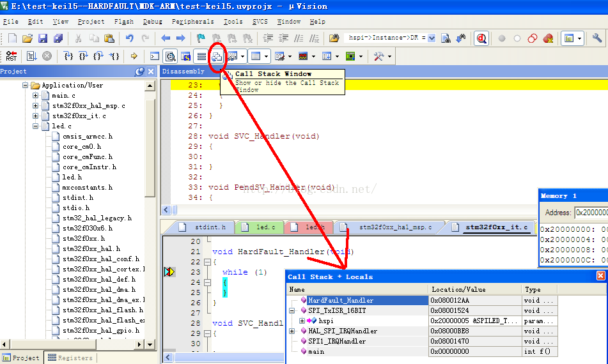Image resolution: width=608 pixels, height=364 pixels.
Task: Step out of the current function icon
Action: 98,56
